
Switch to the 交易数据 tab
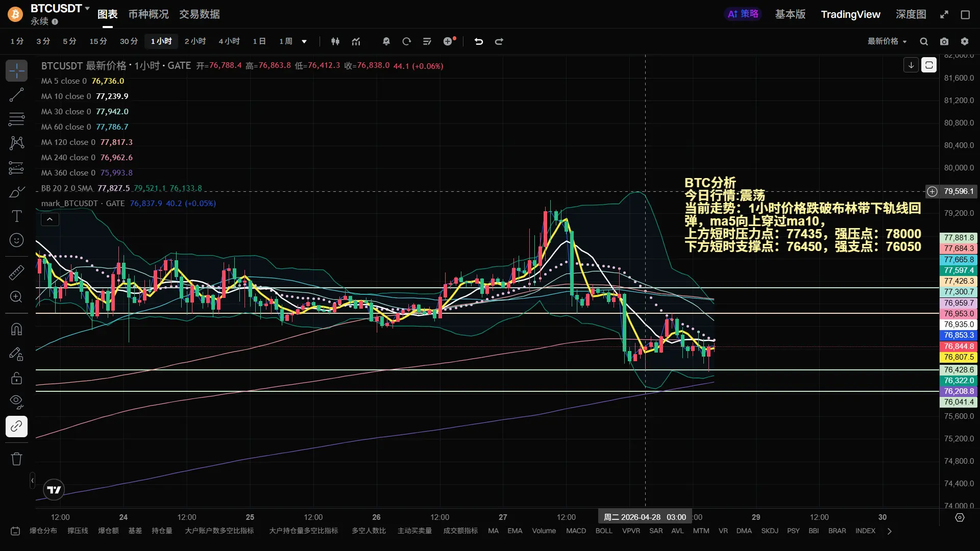tap(199, 14)
